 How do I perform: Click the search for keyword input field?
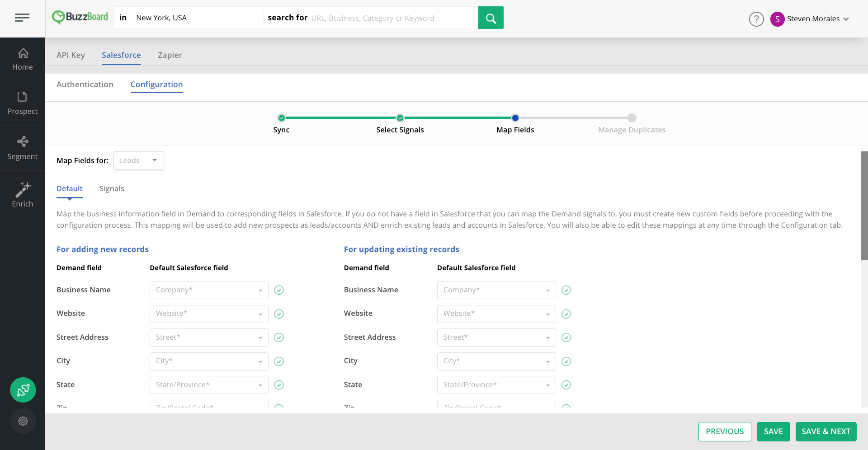point(393,18)
